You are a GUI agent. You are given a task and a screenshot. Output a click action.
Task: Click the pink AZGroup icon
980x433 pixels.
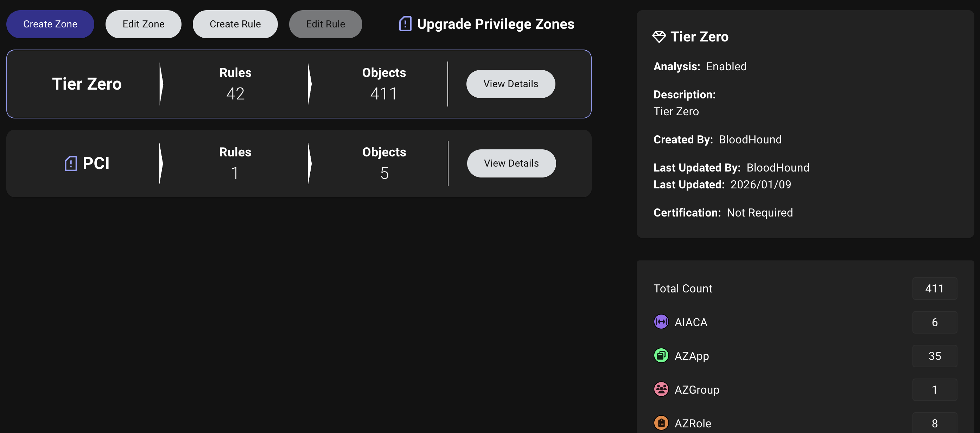tap(661, 389)
